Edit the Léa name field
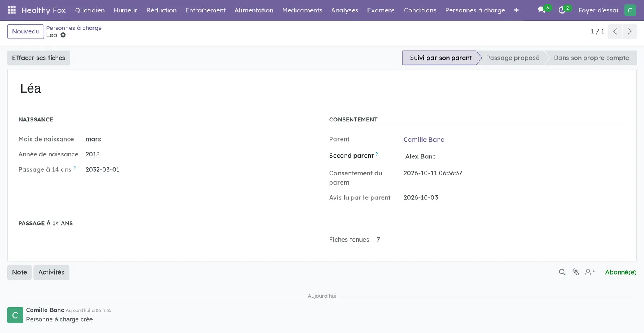 coord(167,88)
